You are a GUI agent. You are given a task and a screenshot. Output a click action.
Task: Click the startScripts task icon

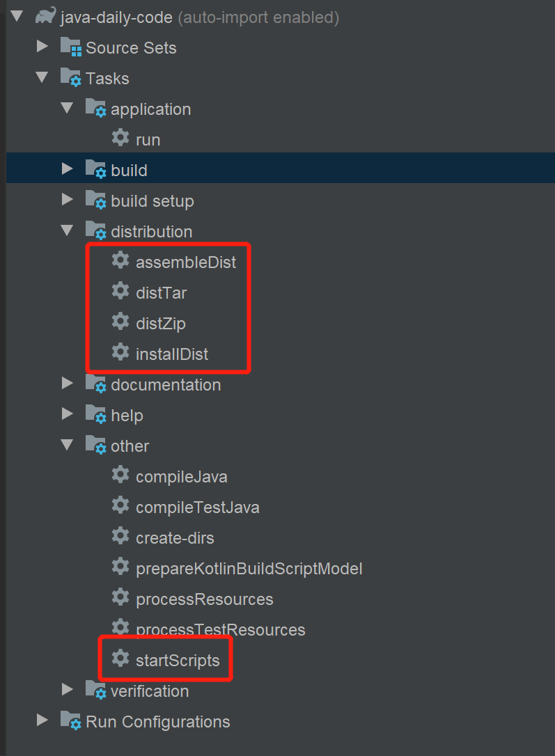120,659
